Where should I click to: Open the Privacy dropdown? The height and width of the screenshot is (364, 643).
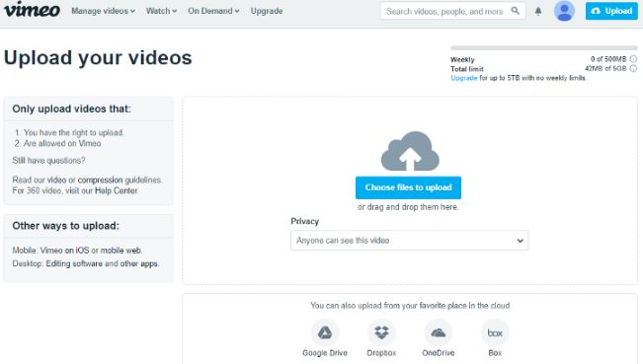409,241
